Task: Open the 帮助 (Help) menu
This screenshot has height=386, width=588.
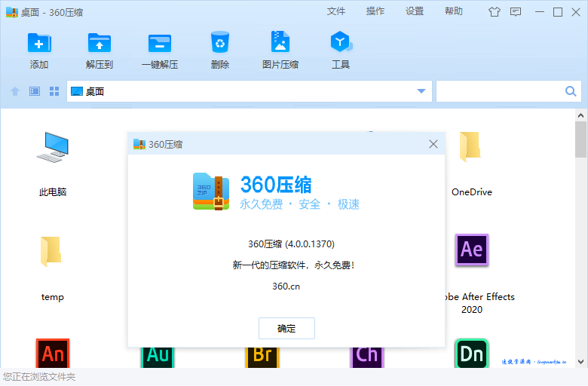Action: click(x=453, y=11)
